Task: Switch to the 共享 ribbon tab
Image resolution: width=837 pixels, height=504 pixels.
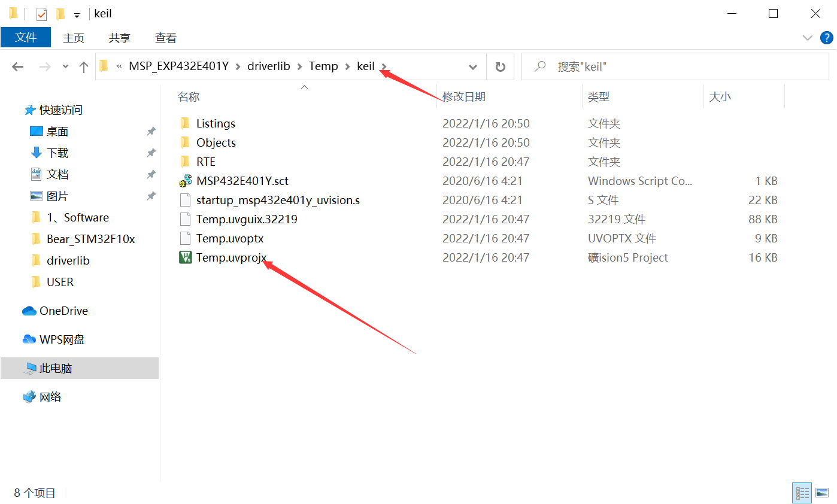Action: click(x=119, y=37)
